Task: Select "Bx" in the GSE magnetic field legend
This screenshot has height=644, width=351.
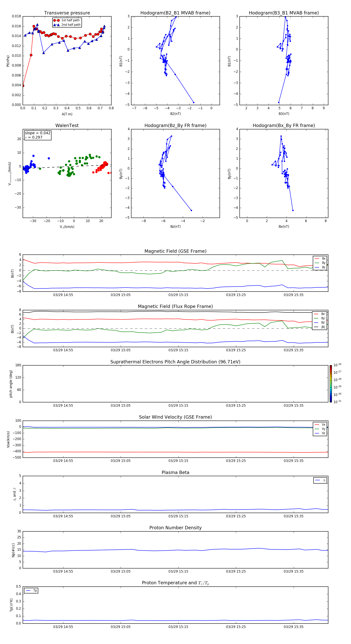Action: click(320, 259)
